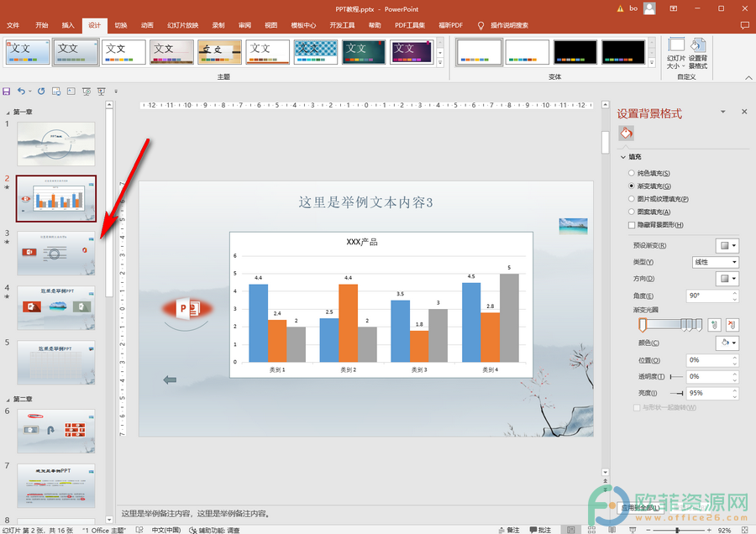Toggle 隐藏背景图形 hide background graphics checkbox
756x534 pixels.
(x=632, y=225)
